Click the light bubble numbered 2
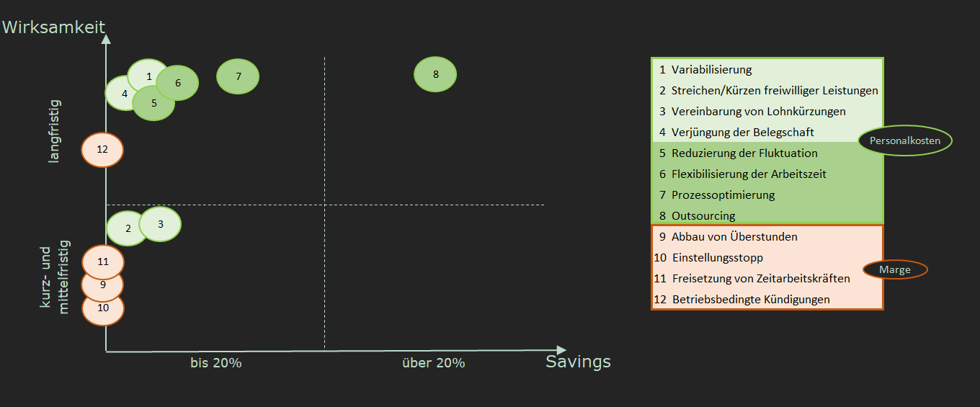 coord(128,228)
